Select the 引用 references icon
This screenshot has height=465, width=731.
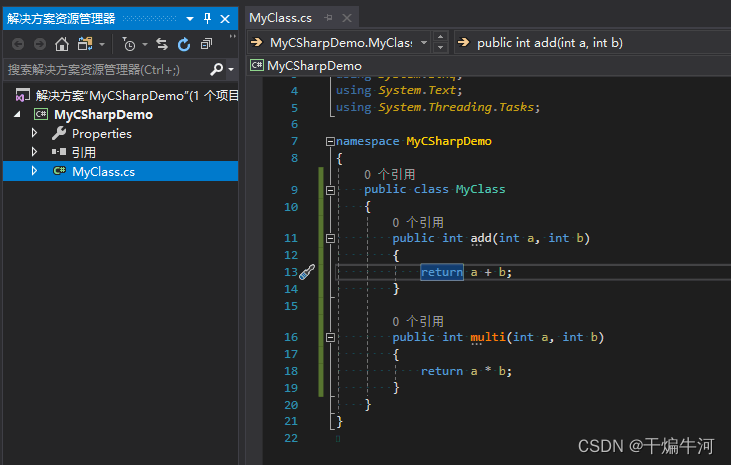[x=59, y=152]
